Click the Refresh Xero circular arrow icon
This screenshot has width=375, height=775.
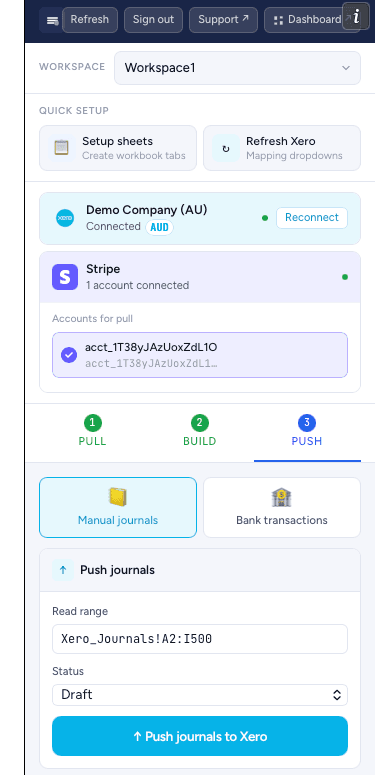pyautogui.click(x=226, y=148)
